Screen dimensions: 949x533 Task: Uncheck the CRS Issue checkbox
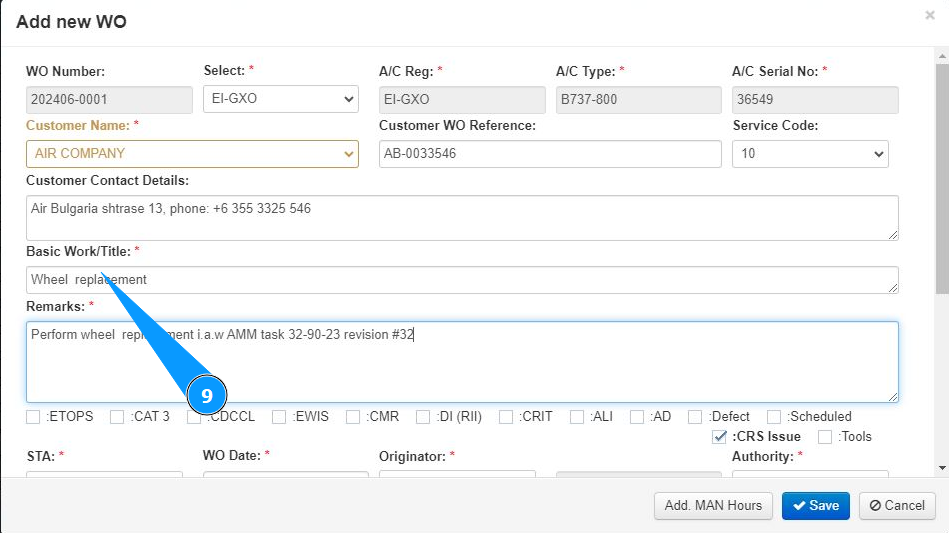720,437
